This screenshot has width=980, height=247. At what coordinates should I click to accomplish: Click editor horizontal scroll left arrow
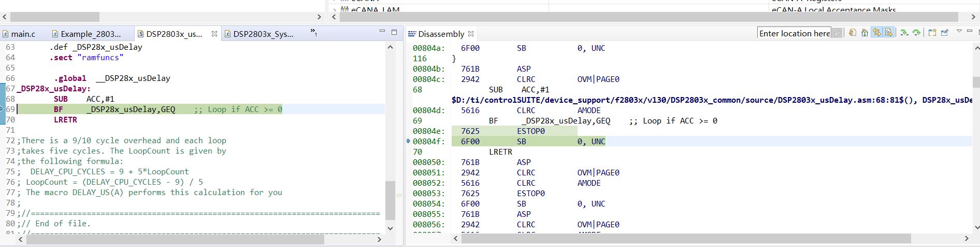[x=21, y=239]
